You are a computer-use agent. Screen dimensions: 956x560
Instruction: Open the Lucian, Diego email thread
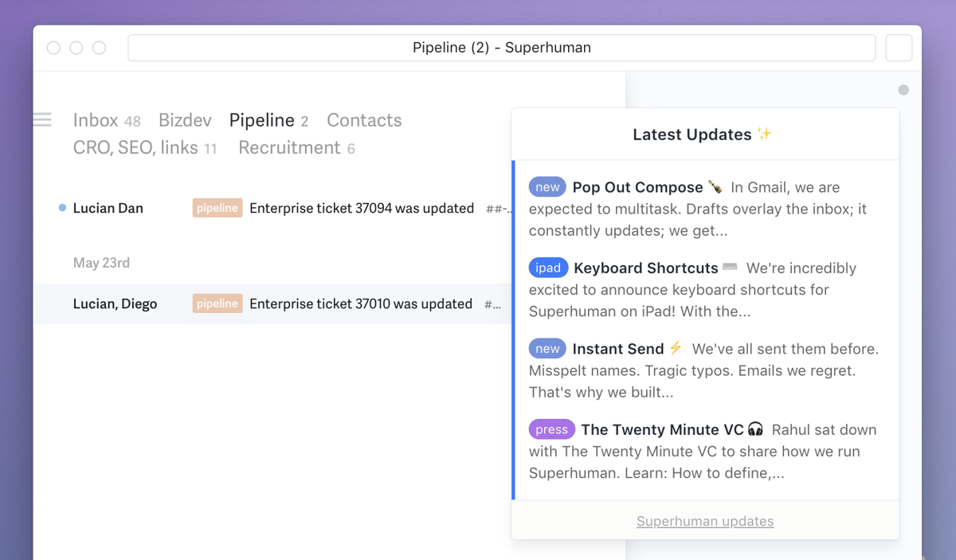115,303
